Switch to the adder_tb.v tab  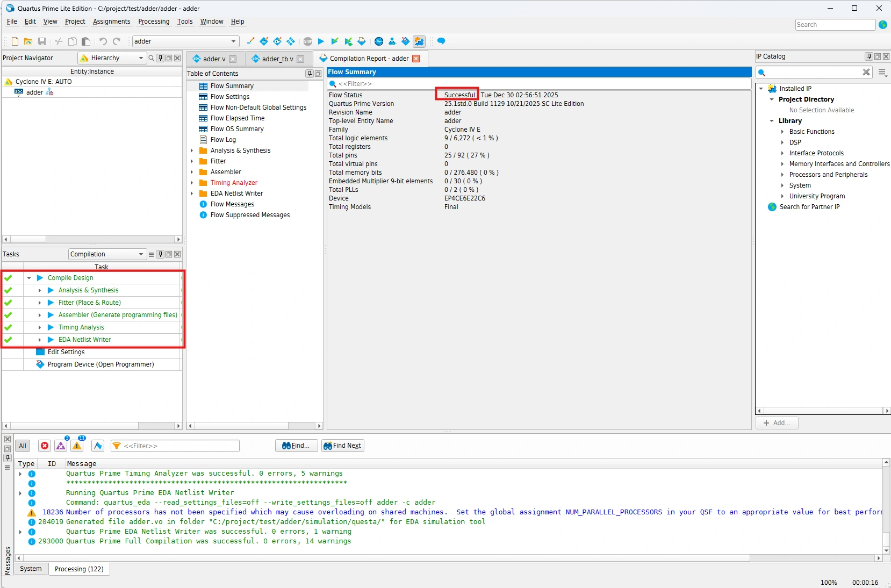tap(277, 59)
